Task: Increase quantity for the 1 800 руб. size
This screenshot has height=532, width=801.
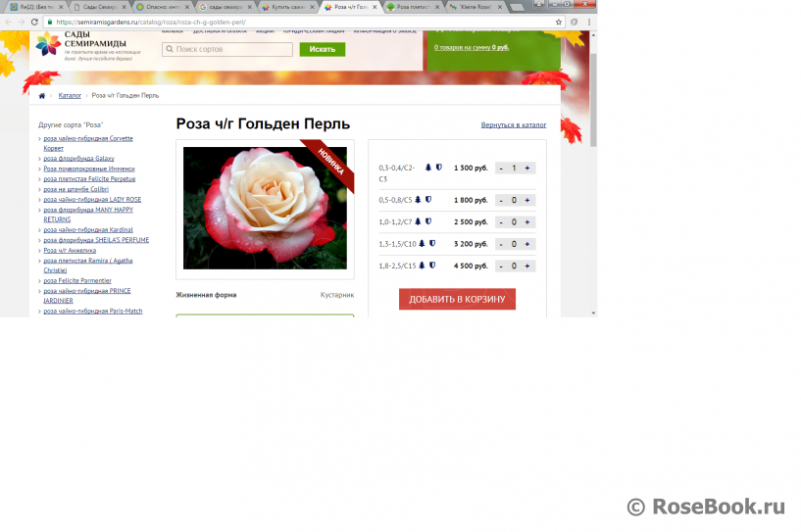Action: 527,200
